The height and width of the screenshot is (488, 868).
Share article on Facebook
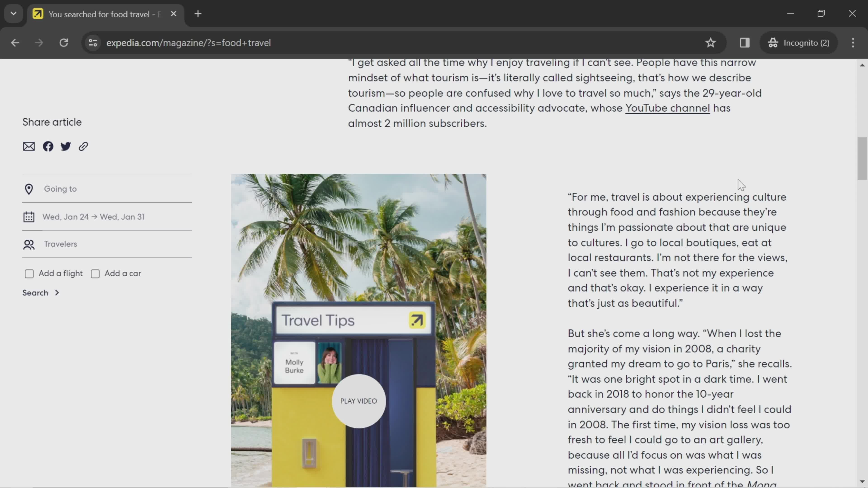48,146
